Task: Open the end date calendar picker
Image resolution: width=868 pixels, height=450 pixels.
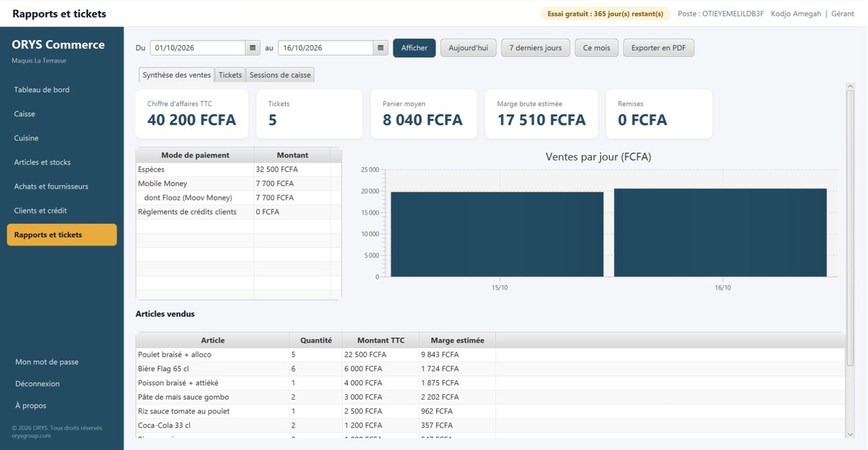Action: click(x=380, y=48)
